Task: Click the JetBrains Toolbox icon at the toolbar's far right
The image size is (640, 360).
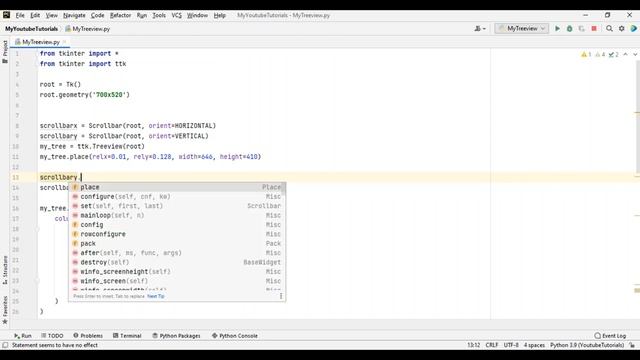Action: [634, 29]
